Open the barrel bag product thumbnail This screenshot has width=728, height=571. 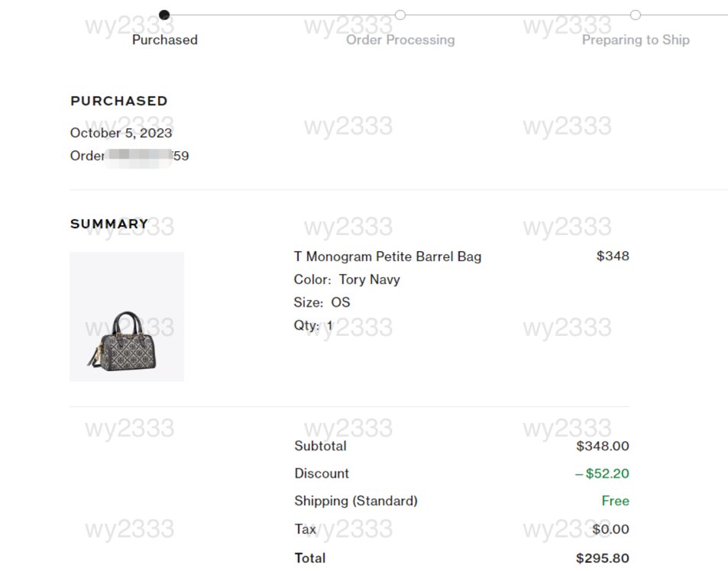tap(127, 317)
